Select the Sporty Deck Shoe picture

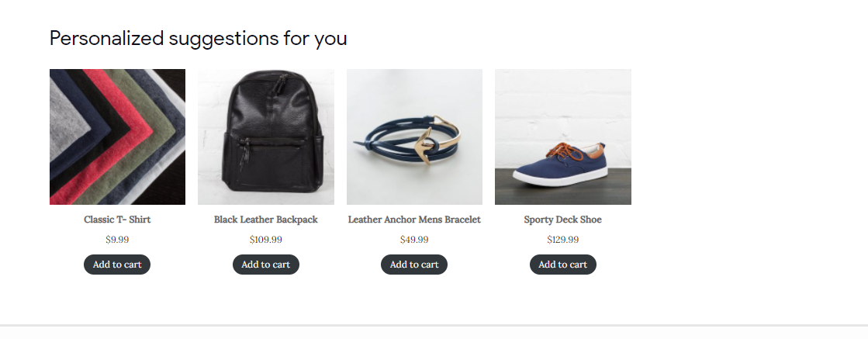point(563,137)
